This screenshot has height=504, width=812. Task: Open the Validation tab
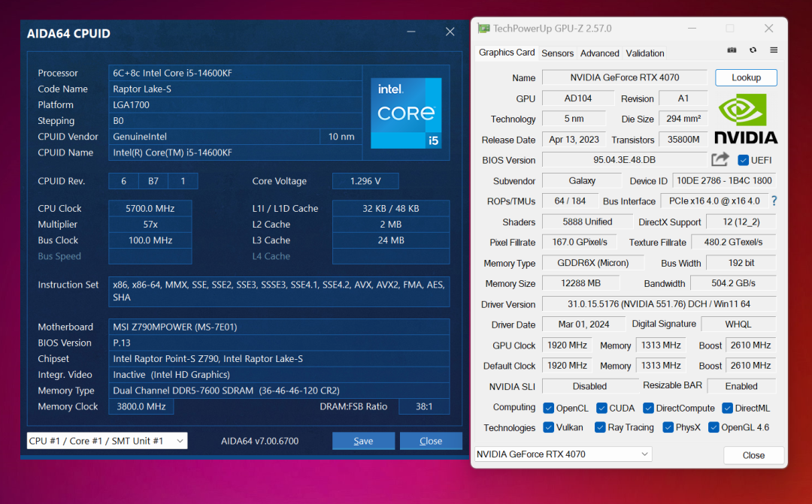(x=645, y=53)
